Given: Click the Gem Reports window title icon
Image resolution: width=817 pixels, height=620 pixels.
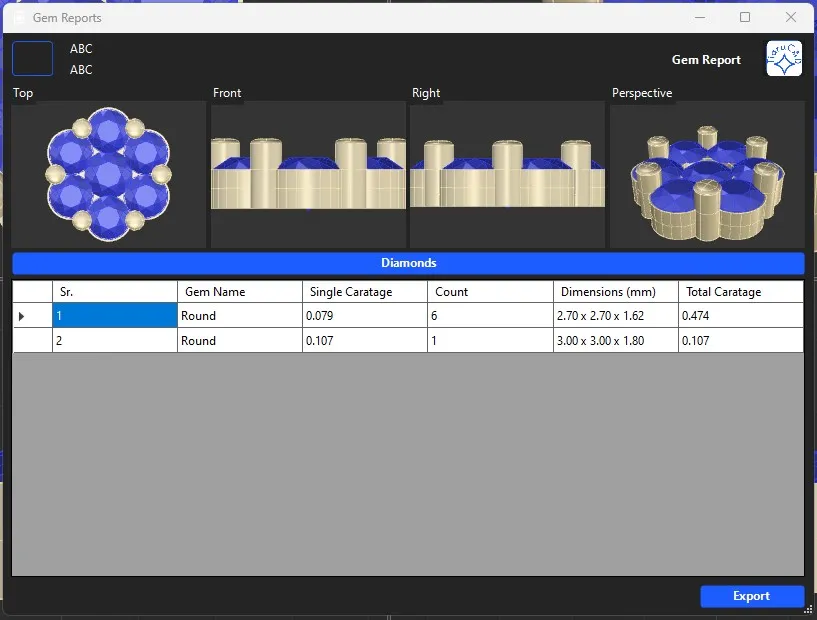Looking at the screenshot, I should point(18,17).
